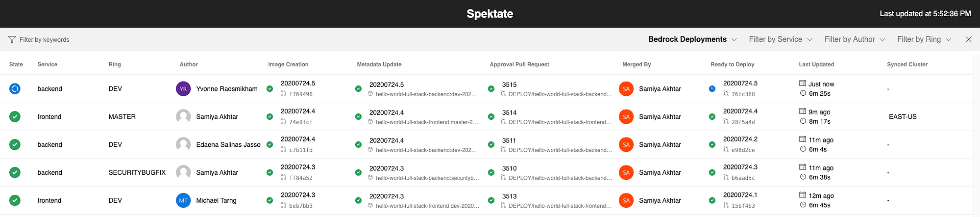
Task: Expand the Filter by Service dropdown
Action: coord(781,39)
